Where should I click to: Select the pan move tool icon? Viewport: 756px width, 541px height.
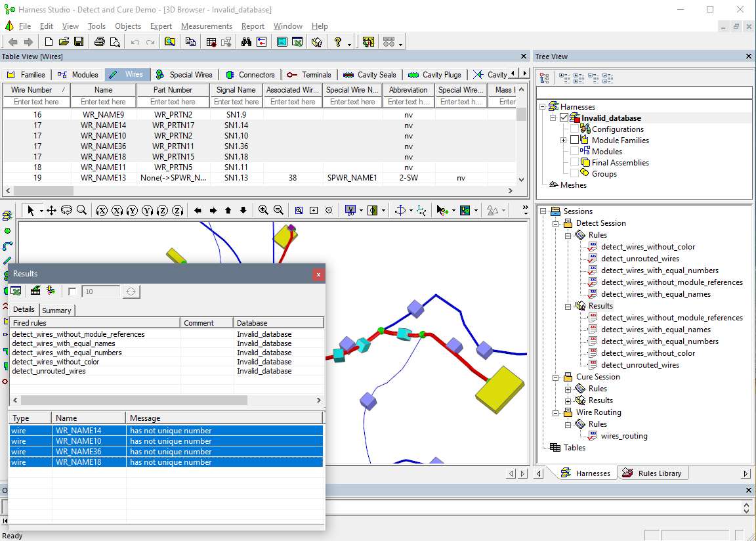51,210
